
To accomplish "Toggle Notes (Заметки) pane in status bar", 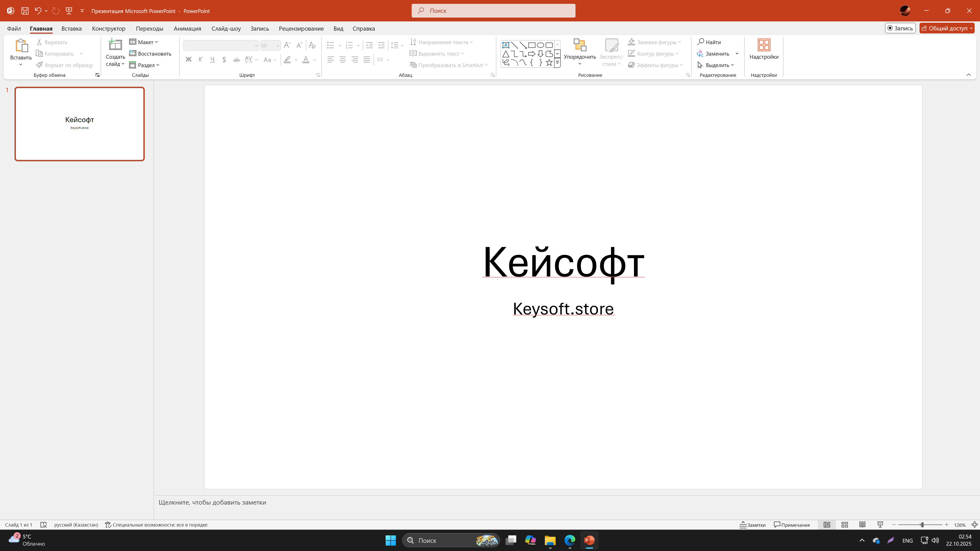I will pos(753,525).
